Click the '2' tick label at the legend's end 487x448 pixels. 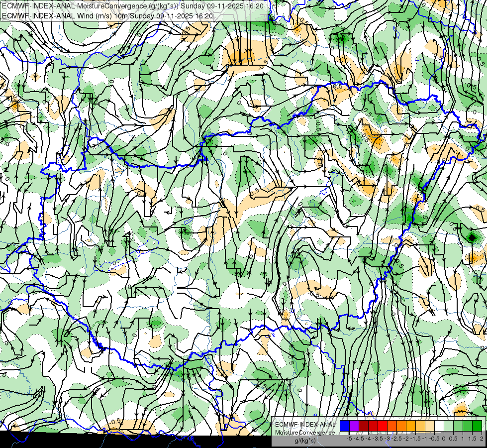(x=482, y=439)
